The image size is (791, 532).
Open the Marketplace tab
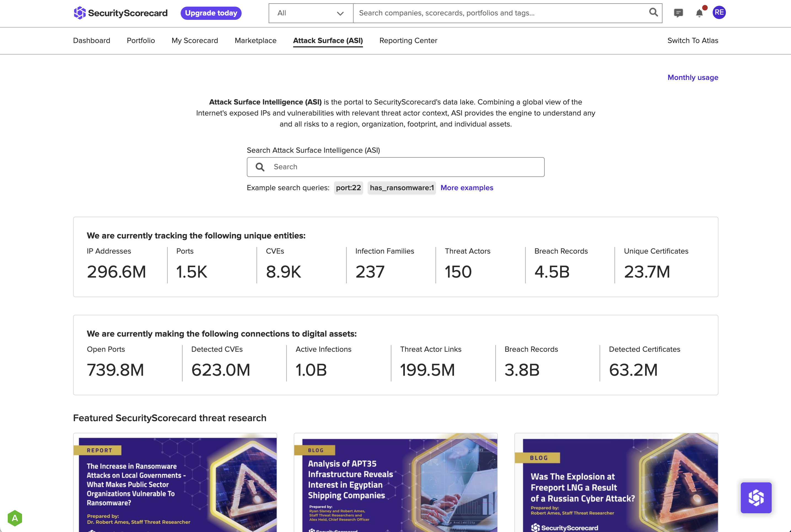pos(256,41)
